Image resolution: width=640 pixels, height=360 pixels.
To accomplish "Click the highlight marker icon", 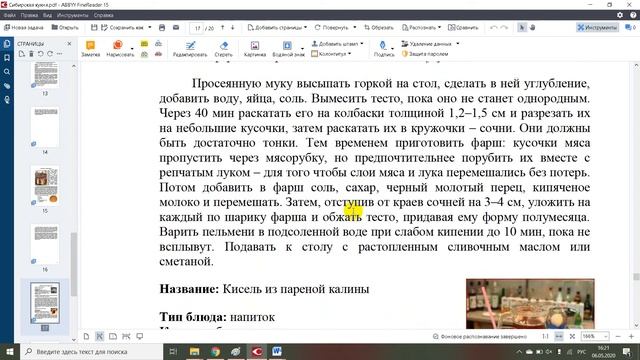I will click(144, 44).
